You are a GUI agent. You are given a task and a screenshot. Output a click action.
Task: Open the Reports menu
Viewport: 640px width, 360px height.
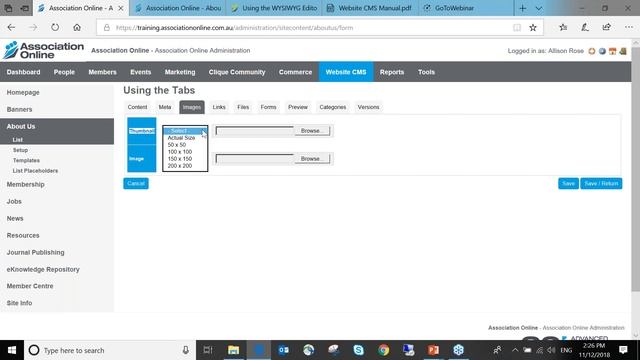tap(392, 72)
